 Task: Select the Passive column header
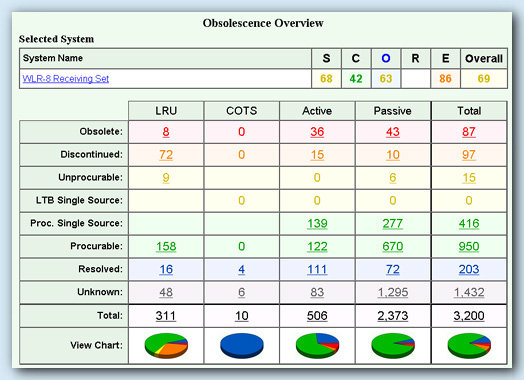(393, 111)
